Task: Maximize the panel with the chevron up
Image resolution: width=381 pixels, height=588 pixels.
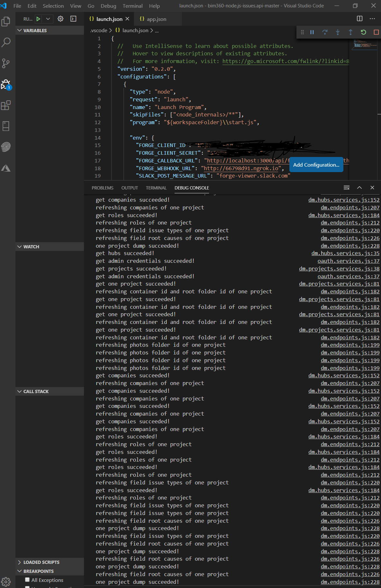Action: tap(359, 188)
